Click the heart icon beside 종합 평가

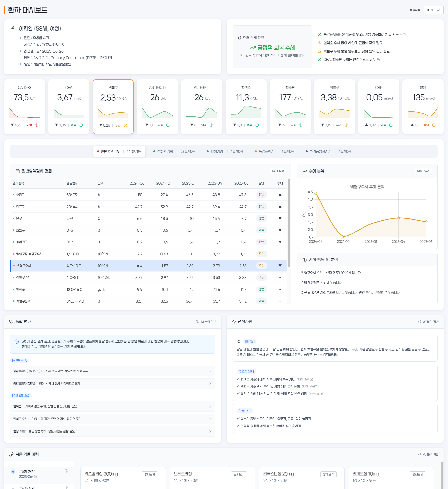(x=11, y=322)
